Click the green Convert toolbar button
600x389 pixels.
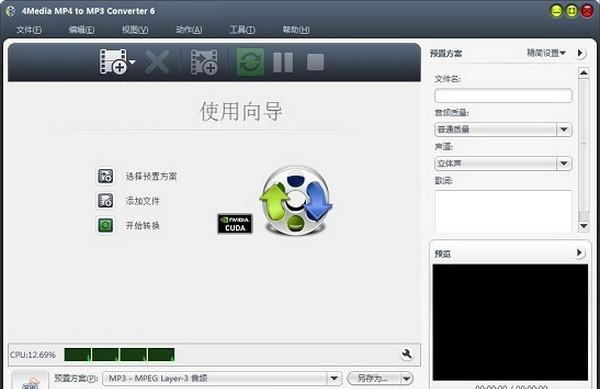[250, 62]
